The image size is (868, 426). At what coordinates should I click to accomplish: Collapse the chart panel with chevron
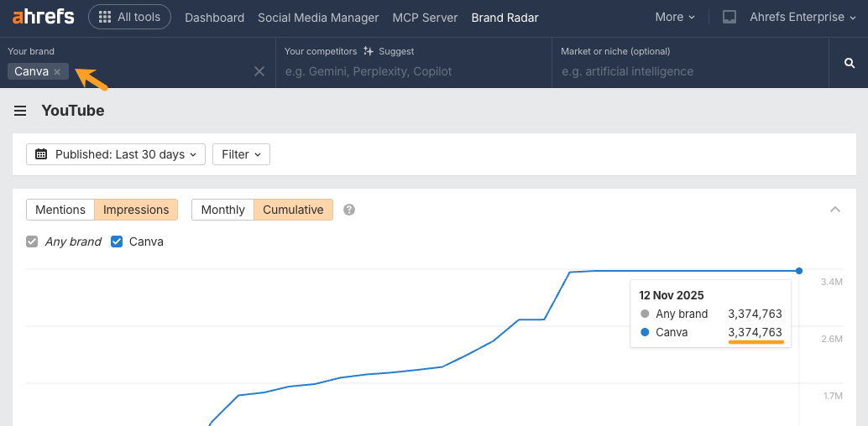tap(834, 210)
